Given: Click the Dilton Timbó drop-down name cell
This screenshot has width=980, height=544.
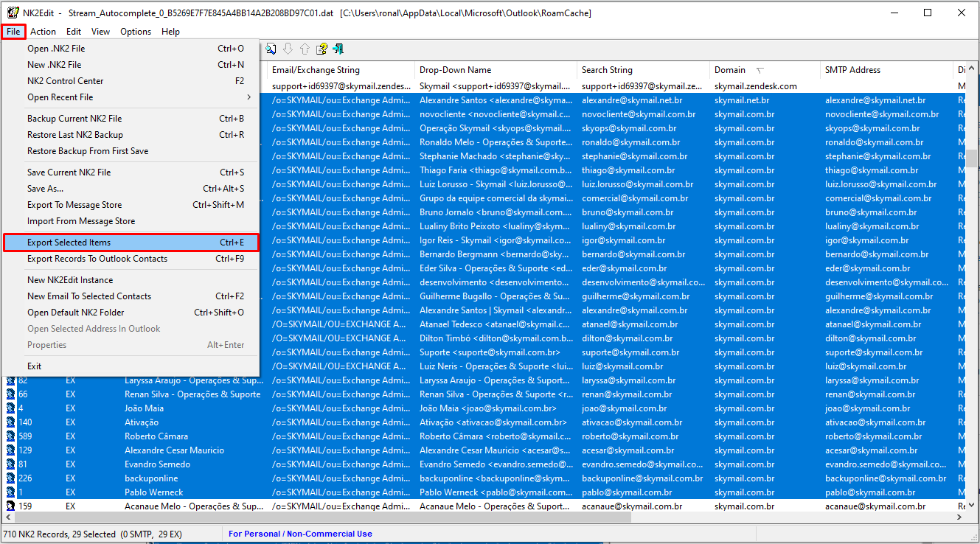Looking at the screenshot, I should 495,338.
